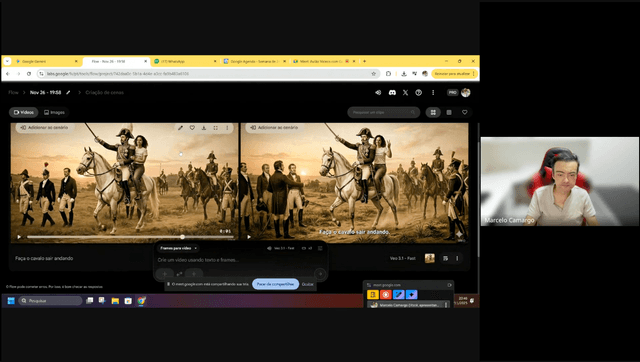
Task: Click the left video progress slider handle
Action: [x=182, y=237]
